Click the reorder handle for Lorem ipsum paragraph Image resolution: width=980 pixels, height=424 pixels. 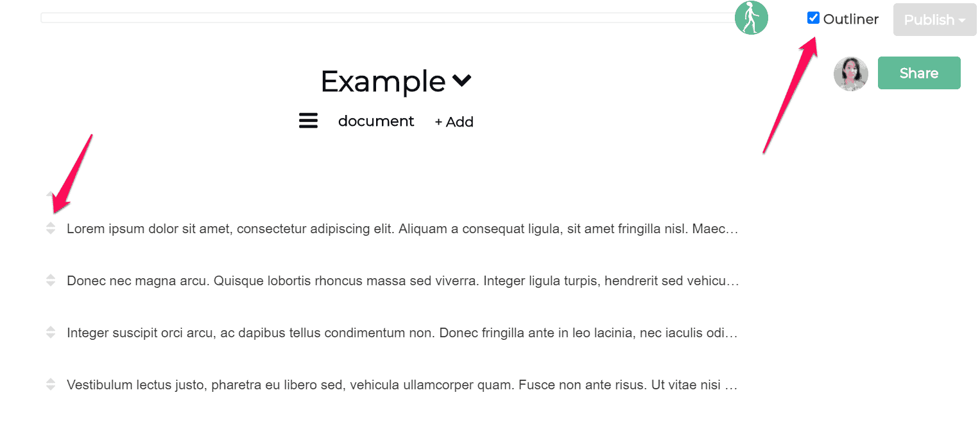click(51, 228)
